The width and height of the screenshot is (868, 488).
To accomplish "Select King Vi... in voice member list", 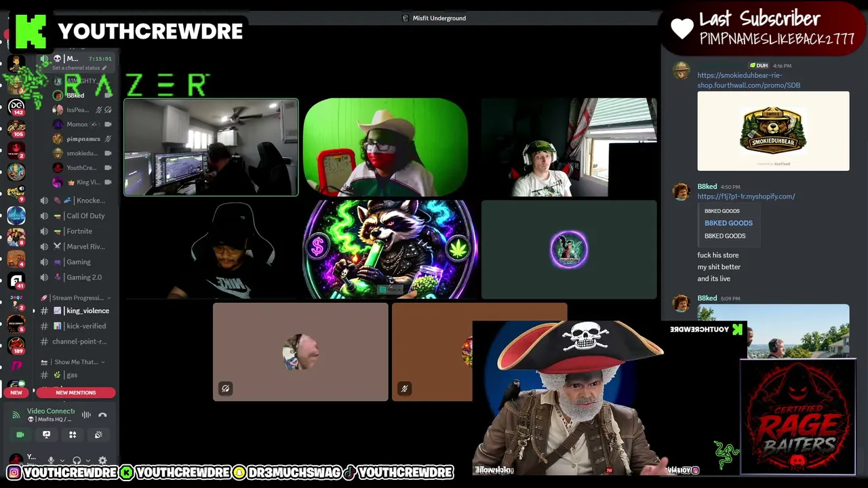I will [83, 182].
